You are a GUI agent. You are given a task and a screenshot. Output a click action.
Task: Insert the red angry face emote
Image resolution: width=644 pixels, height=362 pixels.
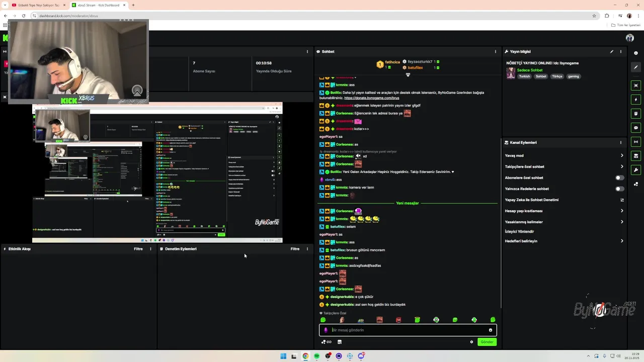tap(398, 320)
